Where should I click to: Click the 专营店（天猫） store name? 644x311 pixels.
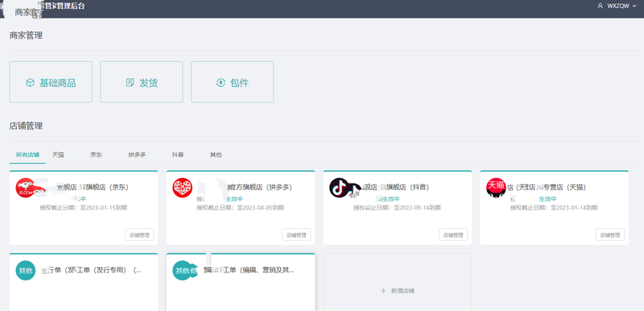tap(565, 188)
